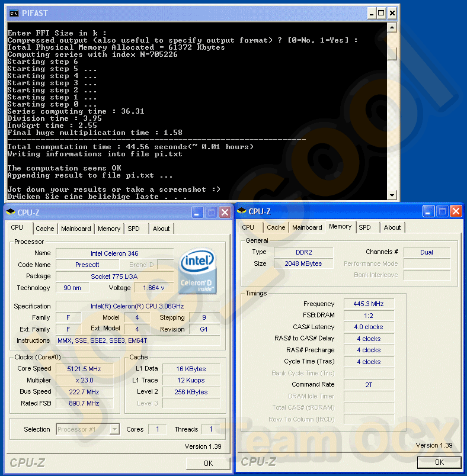Open About tab in right CPU-Z window
467x476 pixels.
[x=392, y=227]
